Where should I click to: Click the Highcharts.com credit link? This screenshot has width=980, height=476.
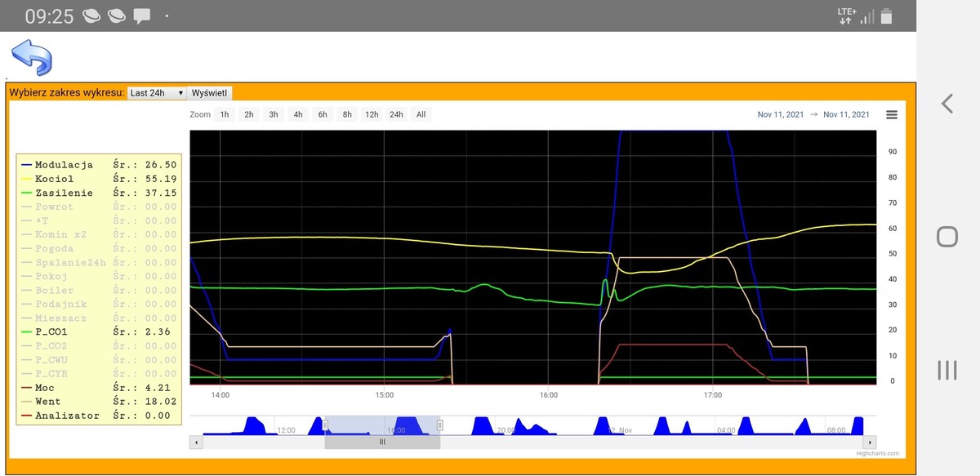tap(877, 453)
